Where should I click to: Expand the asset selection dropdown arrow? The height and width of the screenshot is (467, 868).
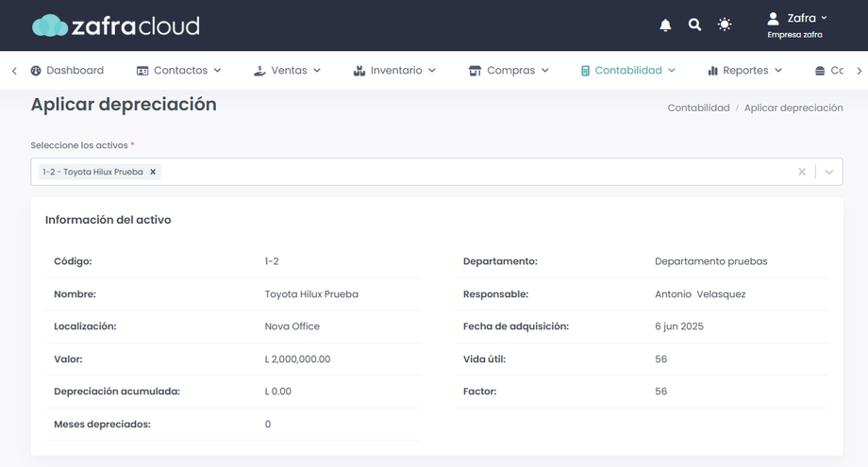pos(829,172)
